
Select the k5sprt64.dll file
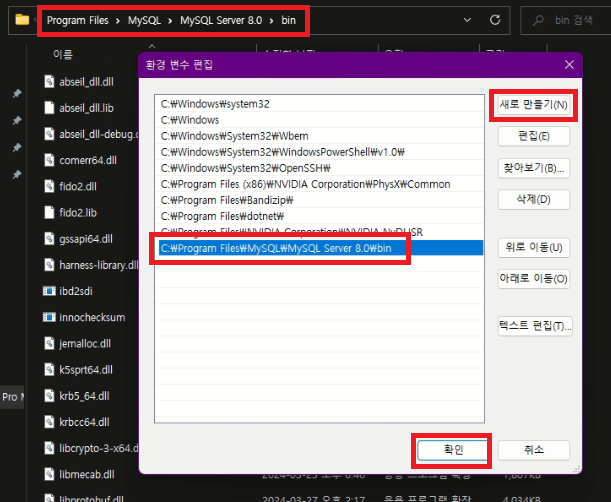[x=86, y=369]
